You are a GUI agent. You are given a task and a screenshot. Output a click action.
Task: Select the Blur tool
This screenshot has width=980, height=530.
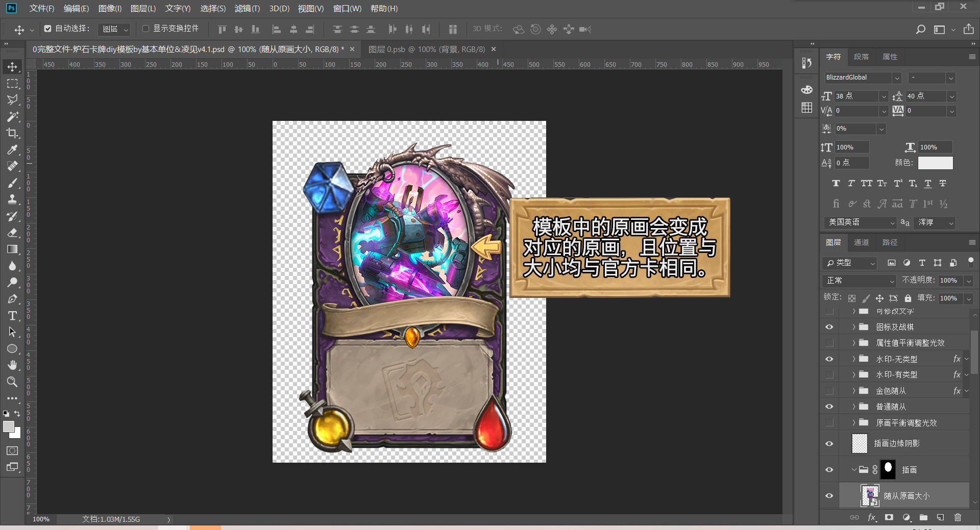12,266
